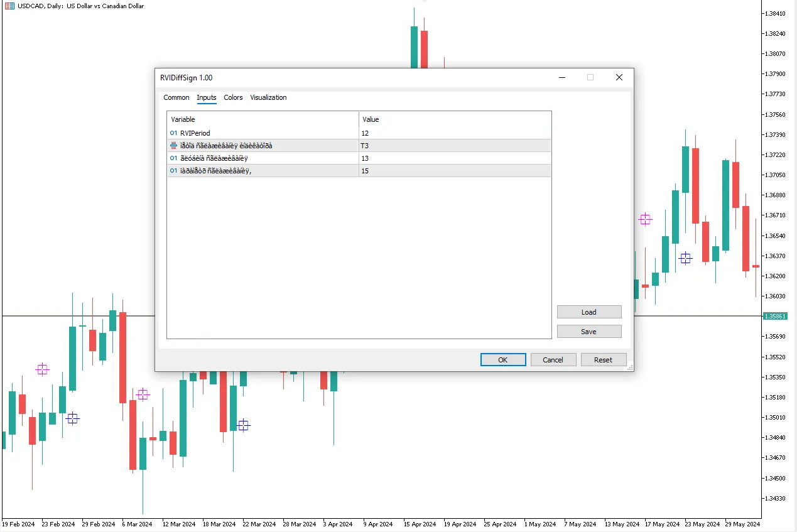Viewport: 797px width, 532px height.
Task: Minimize the RVIDiffSign dialog
Action: click(561, 77)
